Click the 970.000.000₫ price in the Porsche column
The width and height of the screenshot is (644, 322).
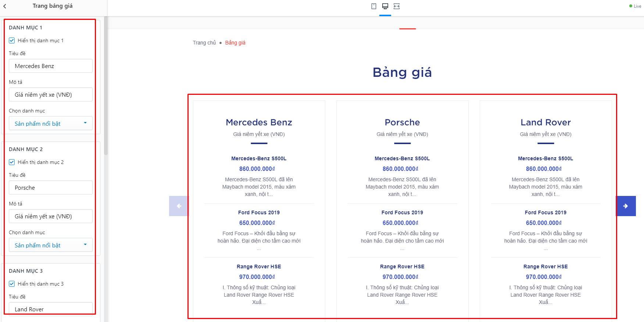tap(400, 277)
